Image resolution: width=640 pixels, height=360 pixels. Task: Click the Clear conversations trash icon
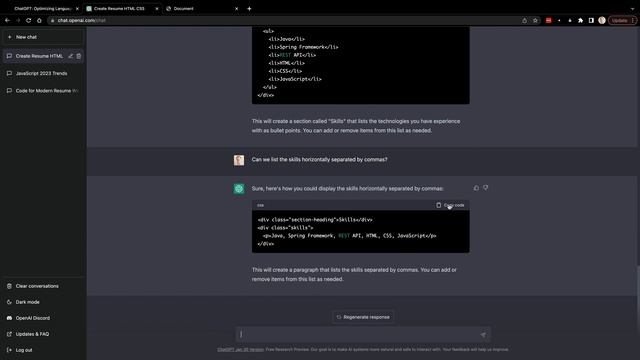[x=9, y=286]
